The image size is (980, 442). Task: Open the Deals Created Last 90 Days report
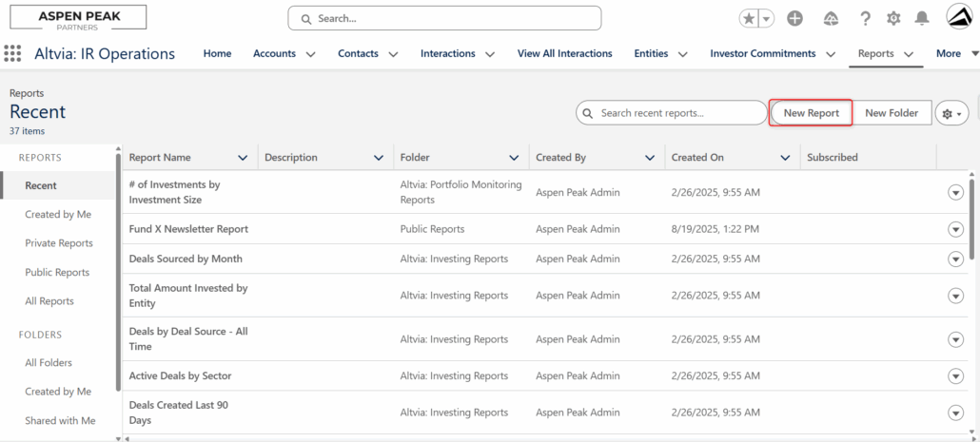tap(179, 413)
